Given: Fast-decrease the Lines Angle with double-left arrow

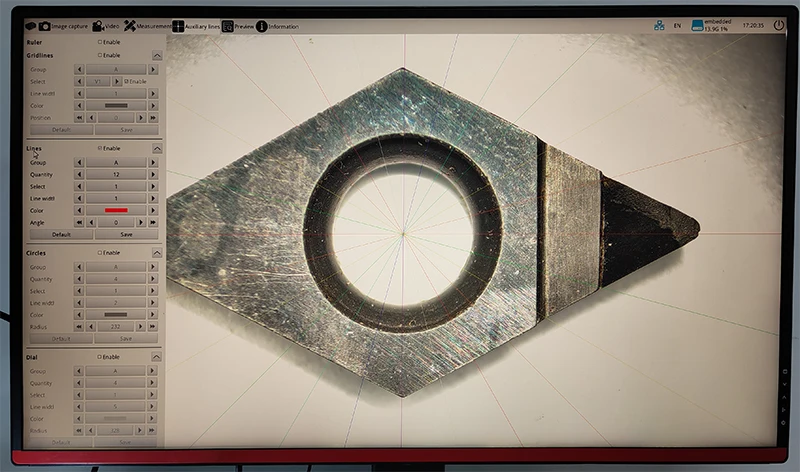Looking at the screenshot, I should (79, 222).
